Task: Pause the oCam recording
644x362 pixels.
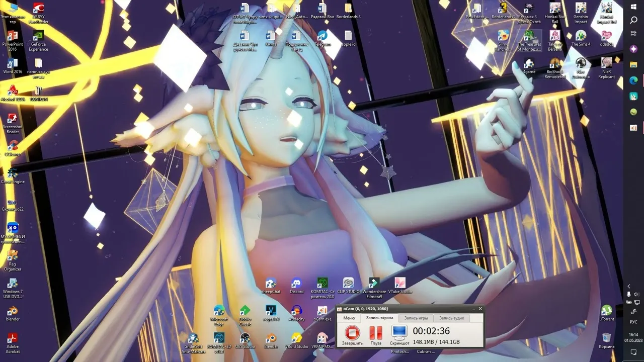Action: point(376,335)
